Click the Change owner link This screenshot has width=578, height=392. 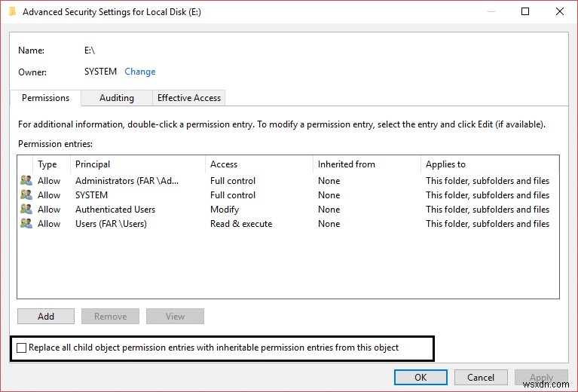coord(140,72)
